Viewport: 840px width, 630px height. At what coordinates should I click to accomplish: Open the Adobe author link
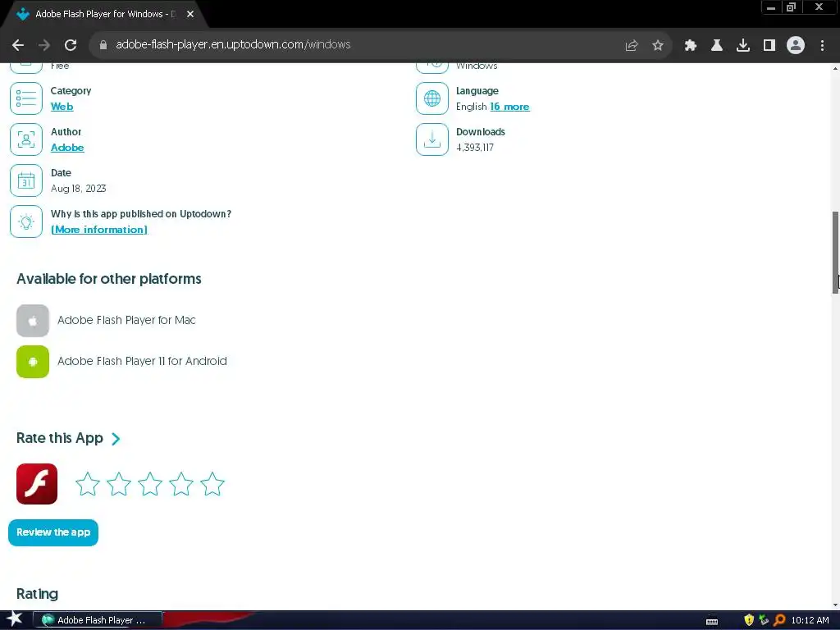[67, 148]
